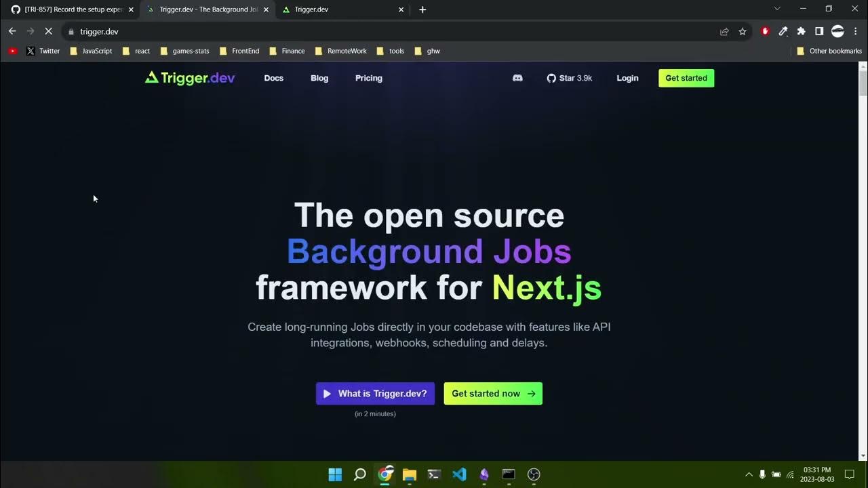Toggle the browser side panel icon
Viewport: 868px width, 488px height.
(x=819, y=31)
